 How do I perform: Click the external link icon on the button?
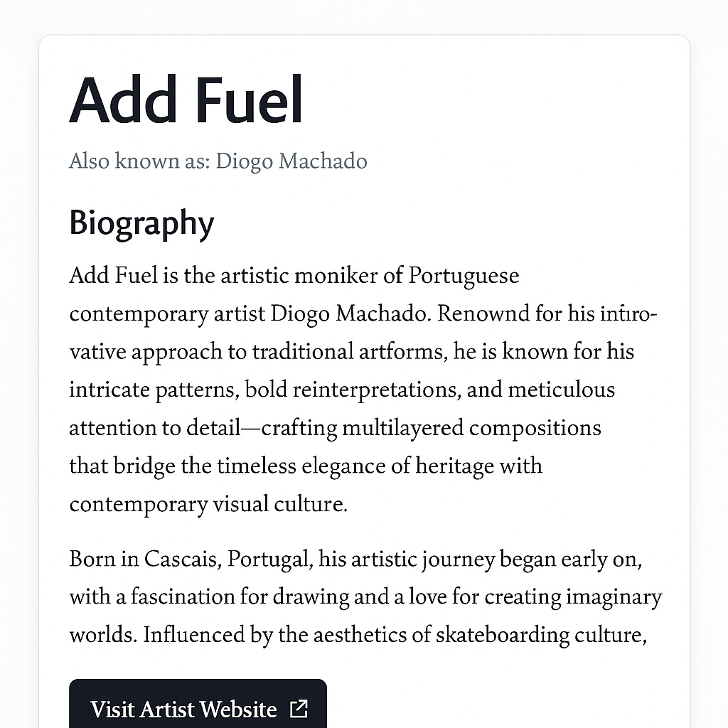click(299, 709)
